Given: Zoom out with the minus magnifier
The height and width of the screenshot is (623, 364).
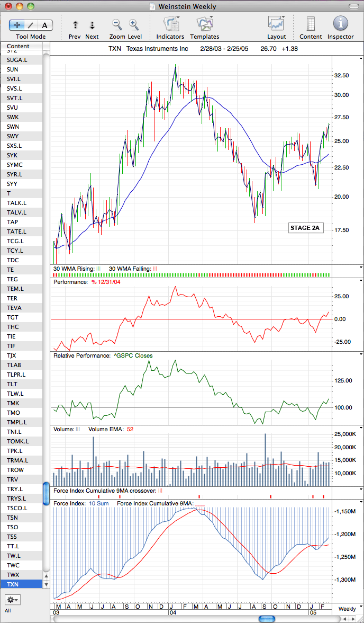Looking at the screenshot, I should [x=116, y=25].
